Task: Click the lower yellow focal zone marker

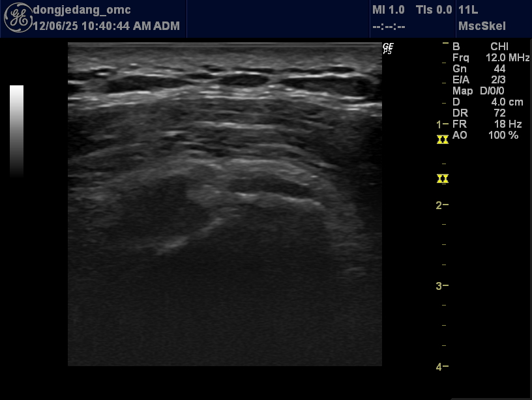Action: (x=443, y=179)
